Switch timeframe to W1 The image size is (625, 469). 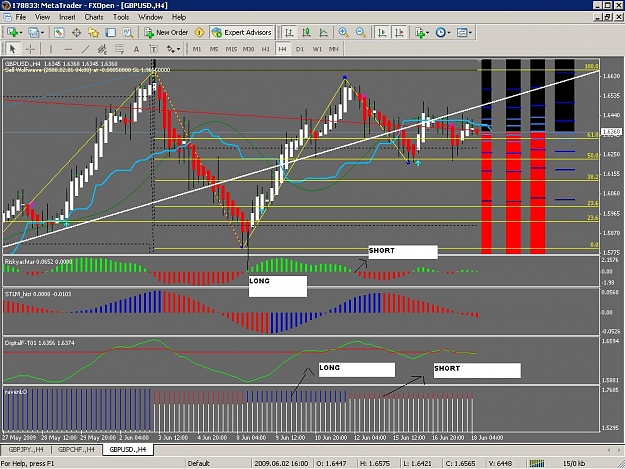[x=317, y=49]
